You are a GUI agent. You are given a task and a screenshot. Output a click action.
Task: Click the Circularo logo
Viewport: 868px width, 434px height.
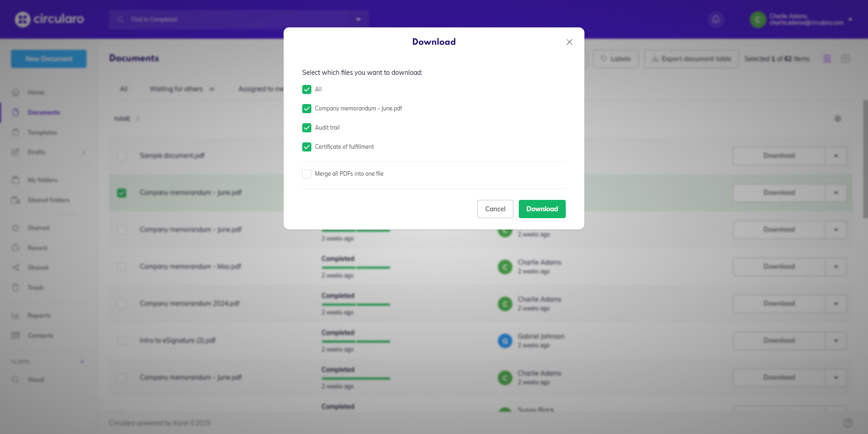49,19
